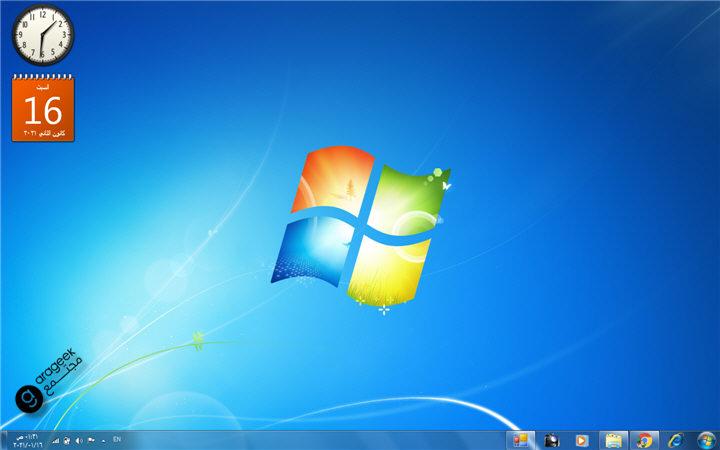Launch Internet Explorer from the taskbar
The image size is (720, 450).
click(x=675, y=440)
